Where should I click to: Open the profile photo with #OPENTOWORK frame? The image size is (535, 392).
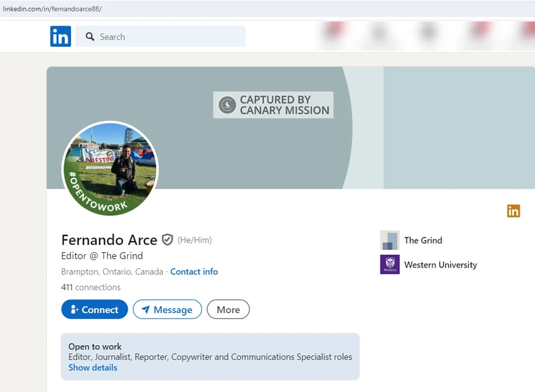[110, 169]
